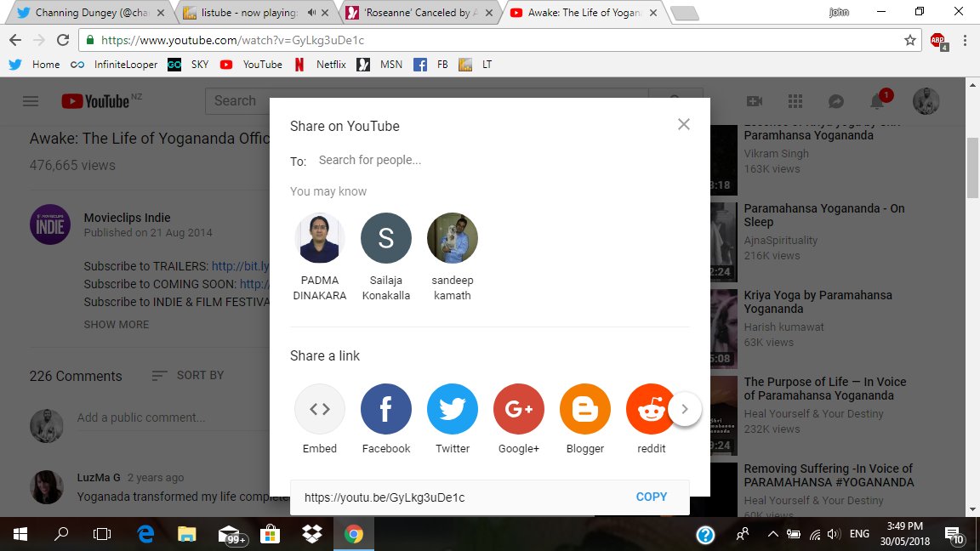Open File Explorer from taskbar
Viewport: 980px width, 551px height.
point(186,534)
